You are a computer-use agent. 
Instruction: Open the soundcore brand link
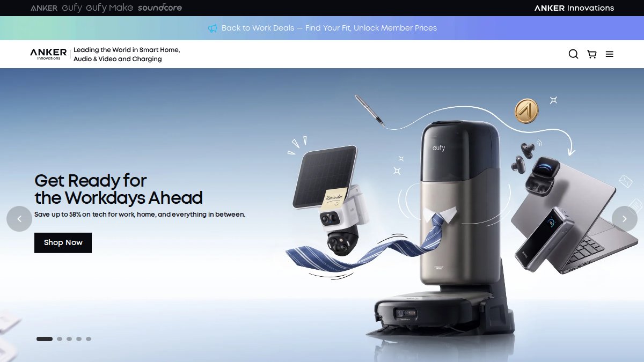pos(159,8)
